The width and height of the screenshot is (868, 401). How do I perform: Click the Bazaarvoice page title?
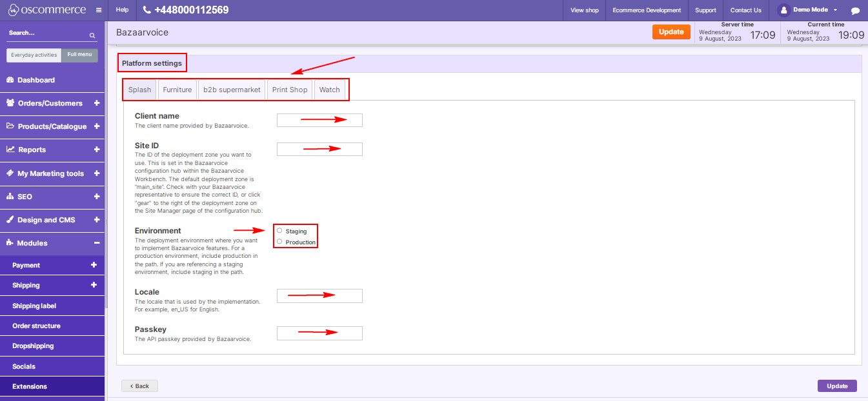pyautogui.click(x=142, y=32)
